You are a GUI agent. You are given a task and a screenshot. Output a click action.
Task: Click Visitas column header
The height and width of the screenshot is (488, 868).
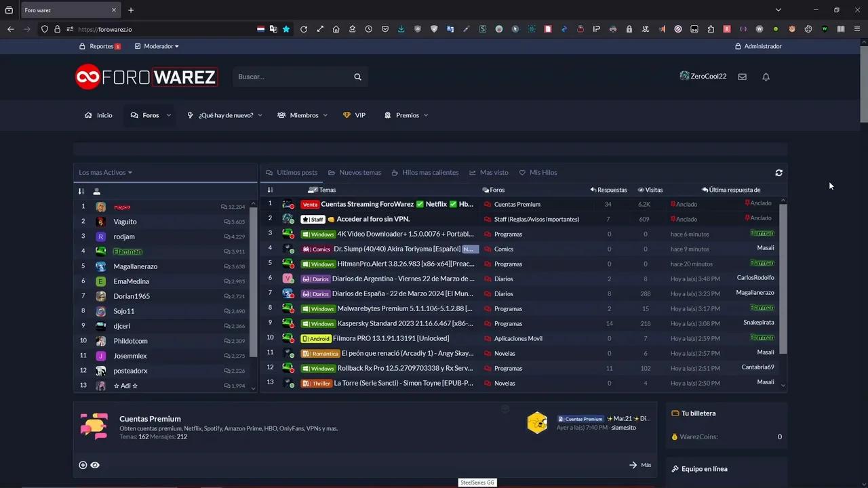coord(650,190)
